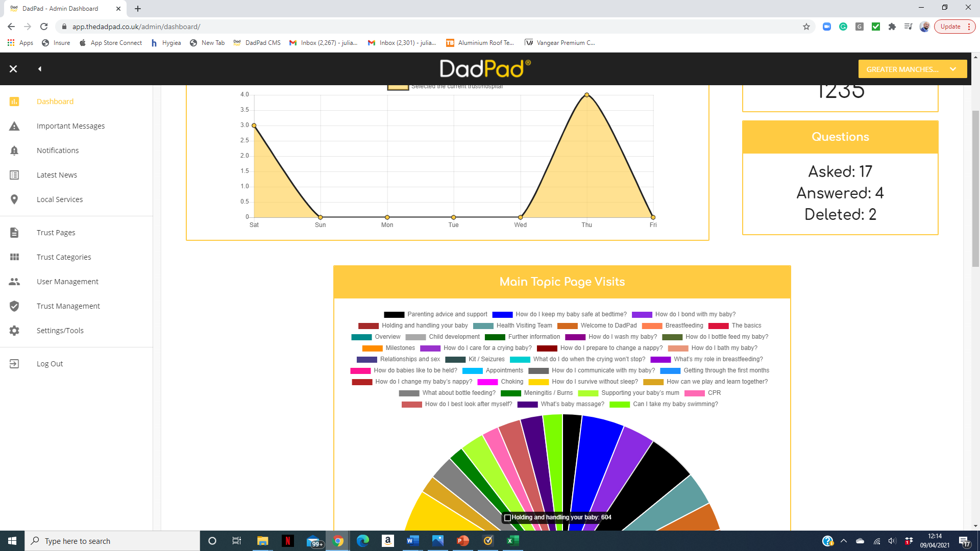Screen dimensions: 980x551
Task: Click the Notifications bell icon
Action: pos(14,151)
